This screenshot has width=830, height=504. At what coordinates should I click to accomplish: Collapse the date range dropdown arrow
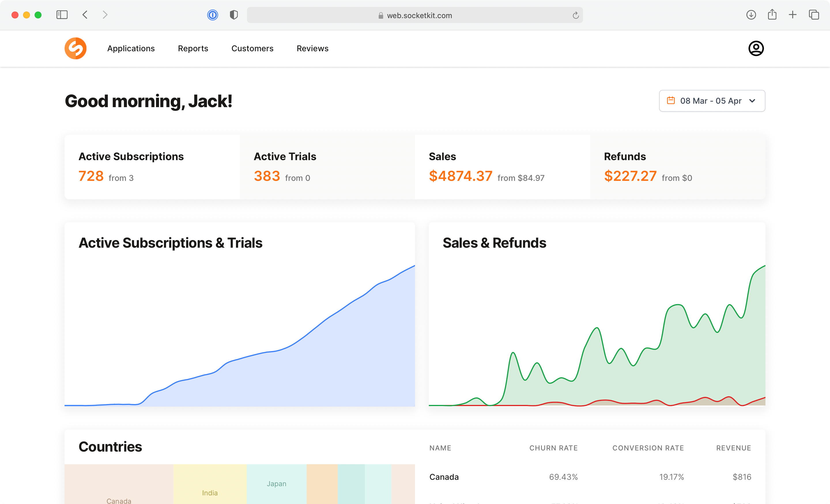pos(753,101)
